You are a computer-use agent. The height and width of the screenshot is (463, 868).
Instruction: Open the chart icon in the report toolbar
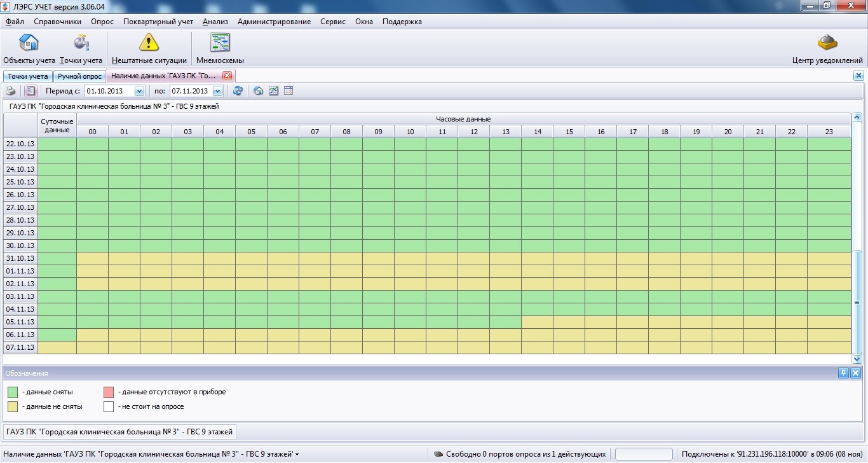[273, 91]
